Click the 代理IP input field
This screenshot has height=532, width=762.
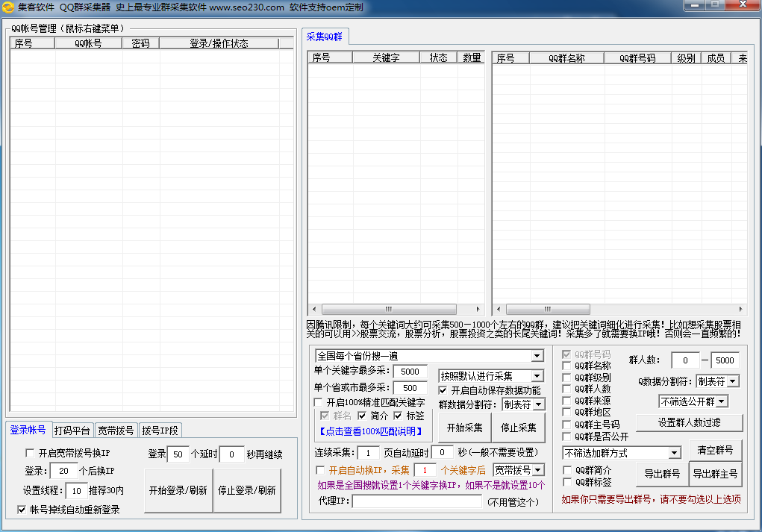click(x=416, y=501)
